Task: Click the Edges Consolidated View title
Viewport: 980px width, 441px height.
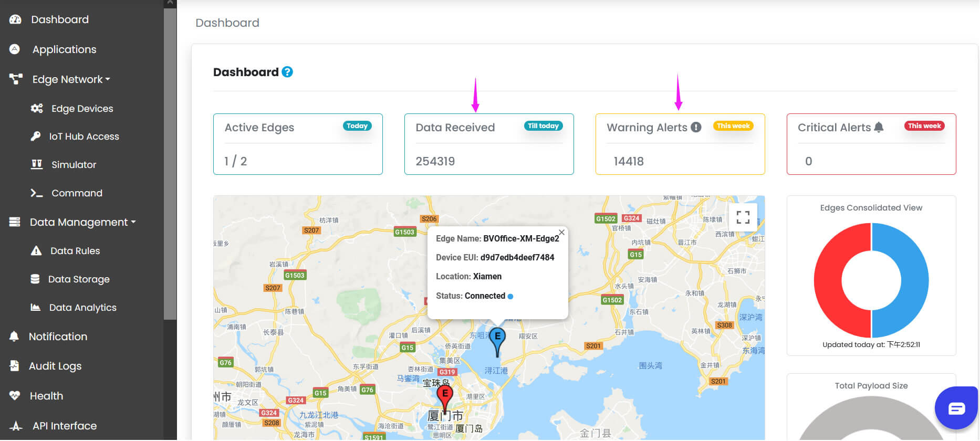Action: (x=871, y=208)
